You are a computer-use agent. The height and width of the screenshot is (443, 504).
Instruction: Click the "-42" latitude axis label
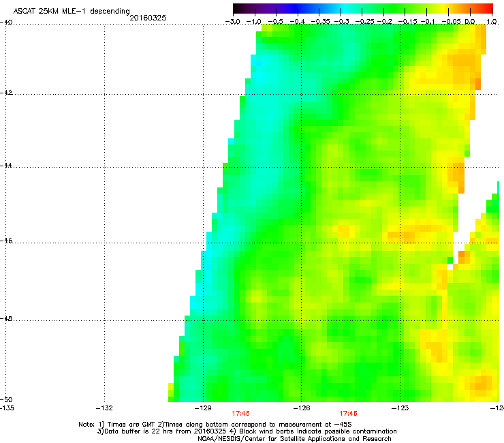point(6,92)
